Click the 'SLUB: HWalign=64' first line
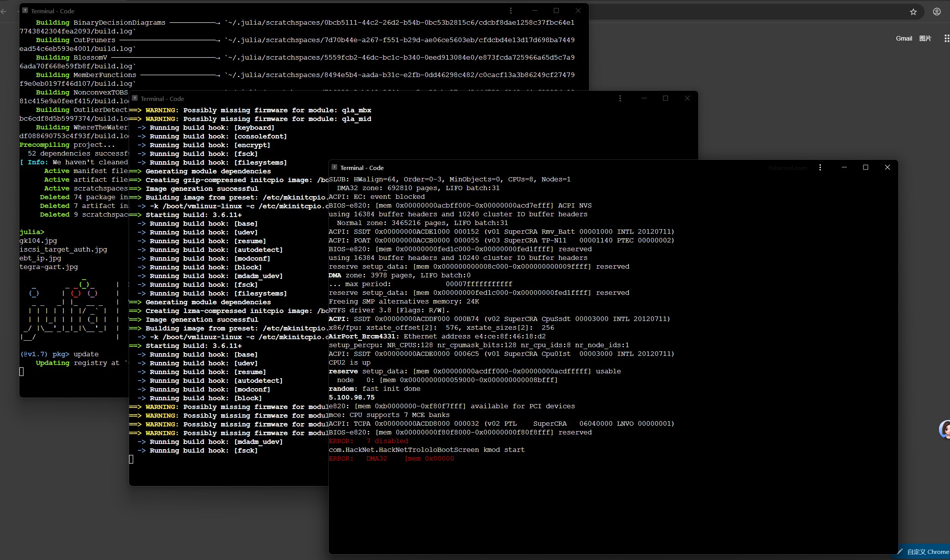The height and width of the screenshot is (560, 950). point(450,179)
